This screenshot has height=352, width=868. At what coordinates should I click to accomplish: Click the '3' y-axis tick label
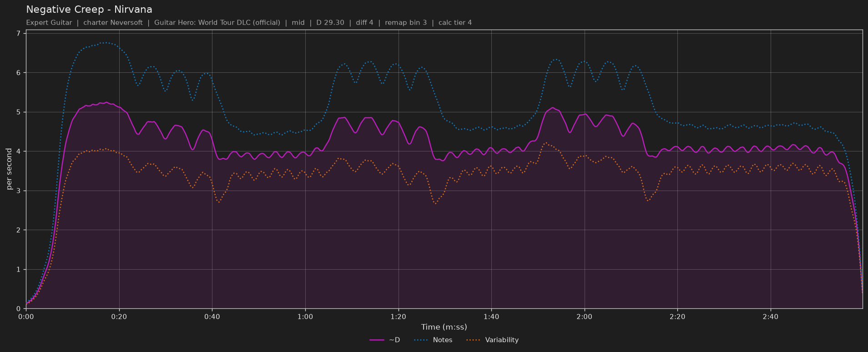click(x=18, y=191)
